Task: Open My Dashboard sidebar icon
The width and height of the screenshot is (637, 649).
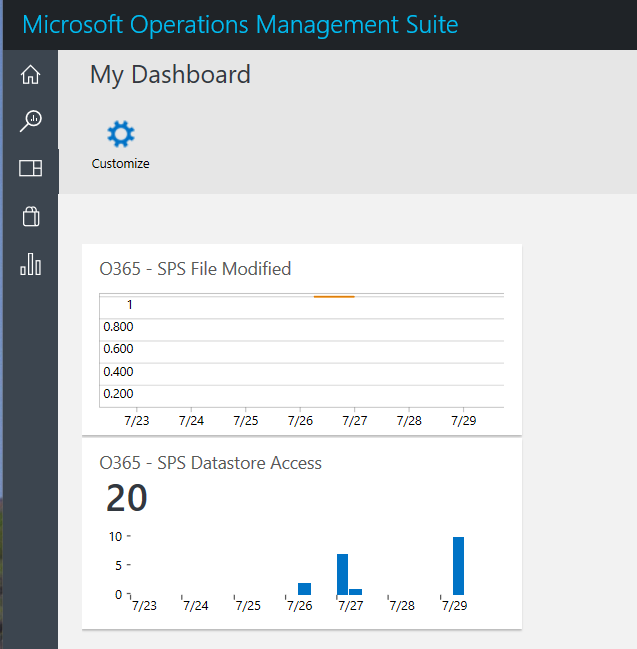Action: click(x=31, y=168)
